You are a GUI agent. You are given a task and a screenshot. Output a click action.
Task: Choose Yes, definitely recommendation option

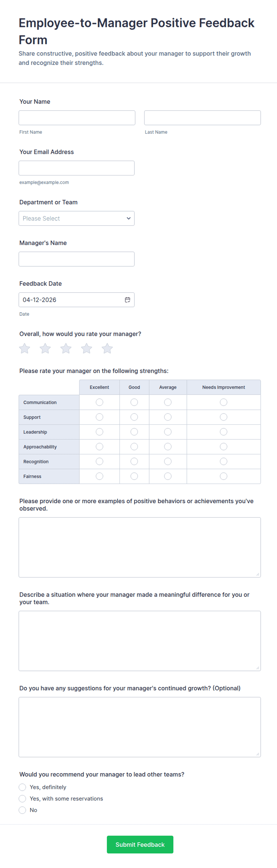pyautogui.click(x=22, y=787)
